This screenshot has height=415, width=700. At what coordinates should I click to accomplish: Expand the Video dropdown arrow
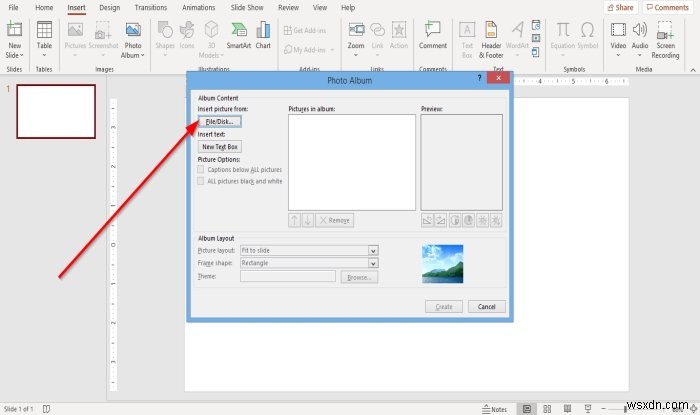pos(618,55)
